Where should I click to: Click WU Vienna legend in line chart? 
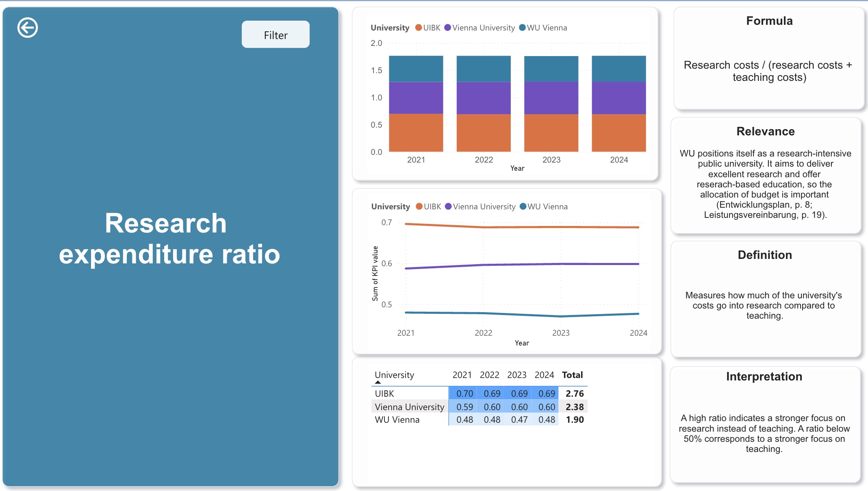(544, 206)
